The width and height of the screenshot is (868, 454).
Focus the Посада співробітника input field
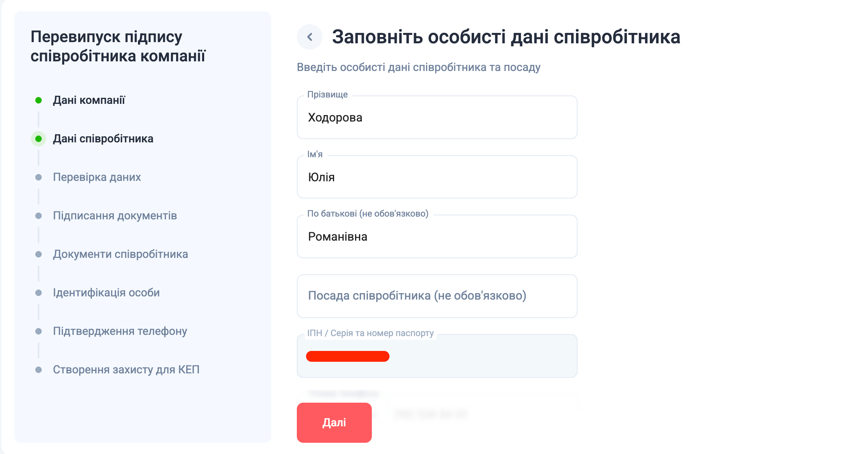(437, 296)
